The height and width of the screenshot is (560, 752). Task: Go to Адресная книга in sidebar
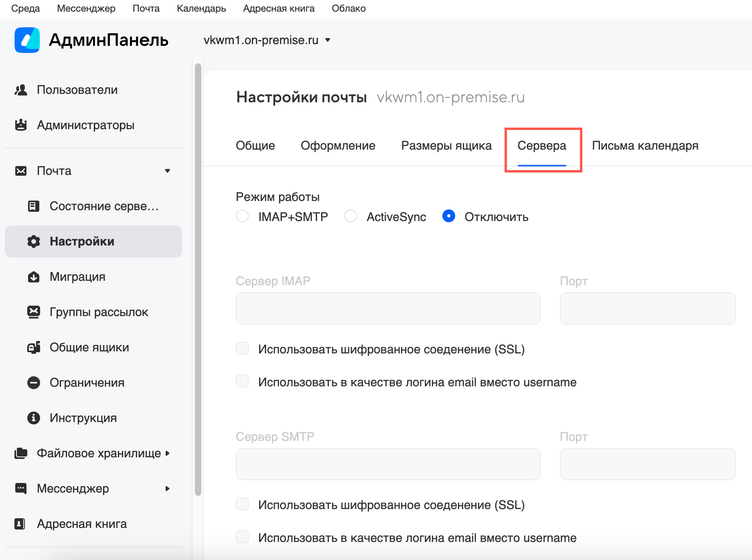click(81, 524)
